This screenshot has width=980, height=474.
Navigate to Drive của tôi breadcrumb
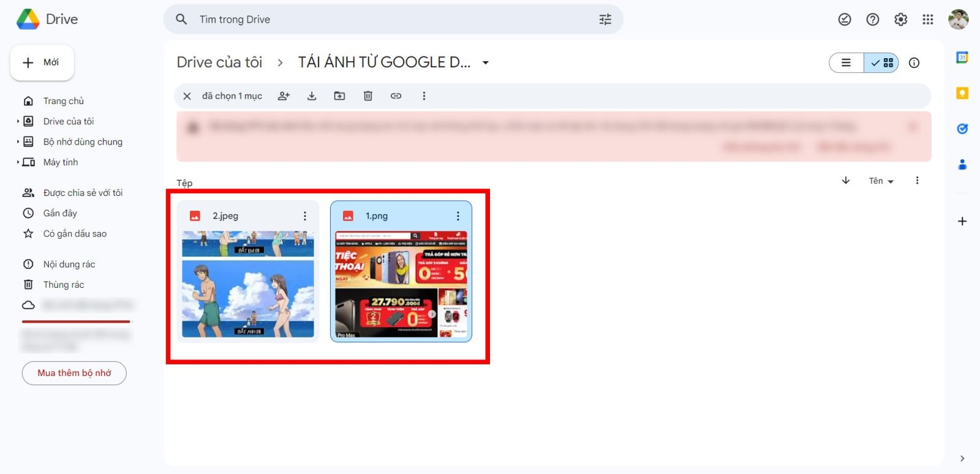(x=219, y=62)
